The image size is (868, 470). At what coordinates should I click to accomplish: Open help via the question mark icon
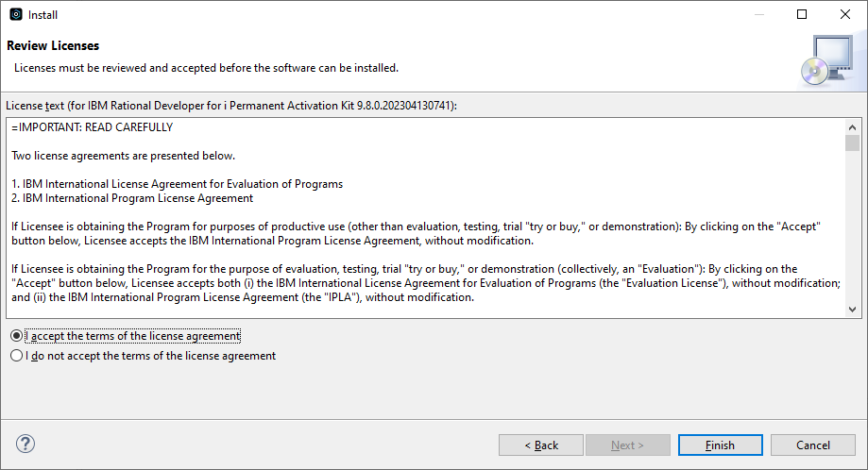coord(26,444)
